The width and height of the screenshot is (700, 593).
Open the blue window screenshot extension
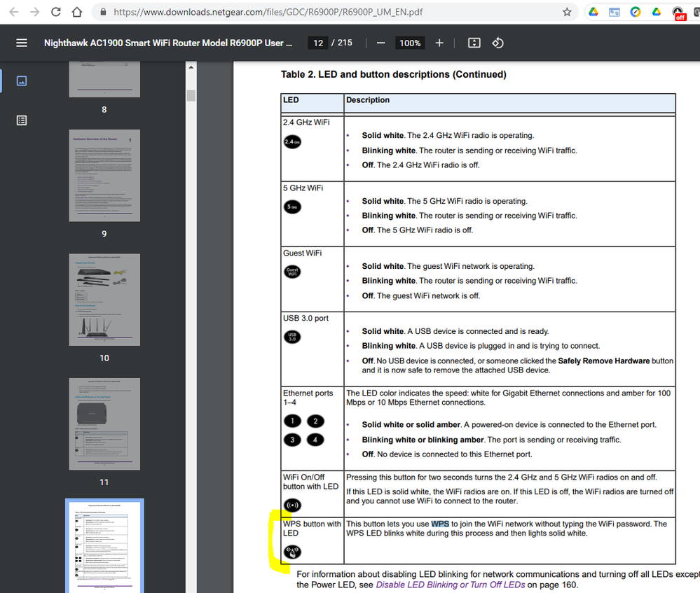(615, 12)
